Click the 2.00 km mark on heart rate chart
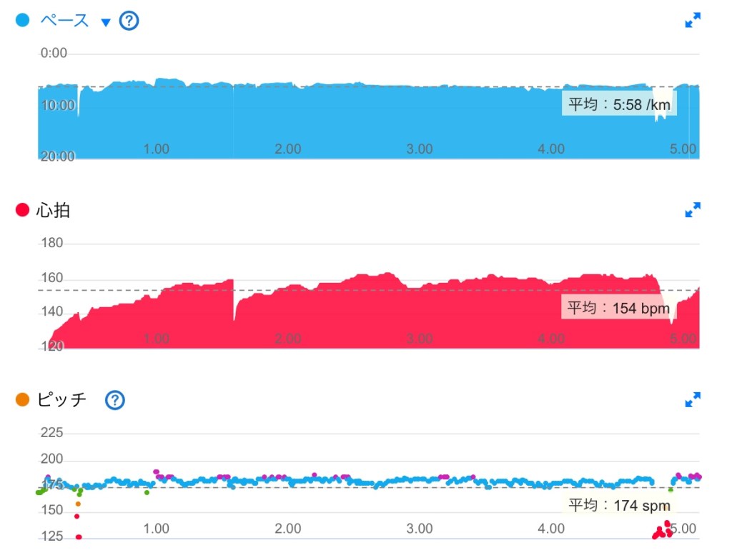The image size is (732, 560). pos(287,339)
